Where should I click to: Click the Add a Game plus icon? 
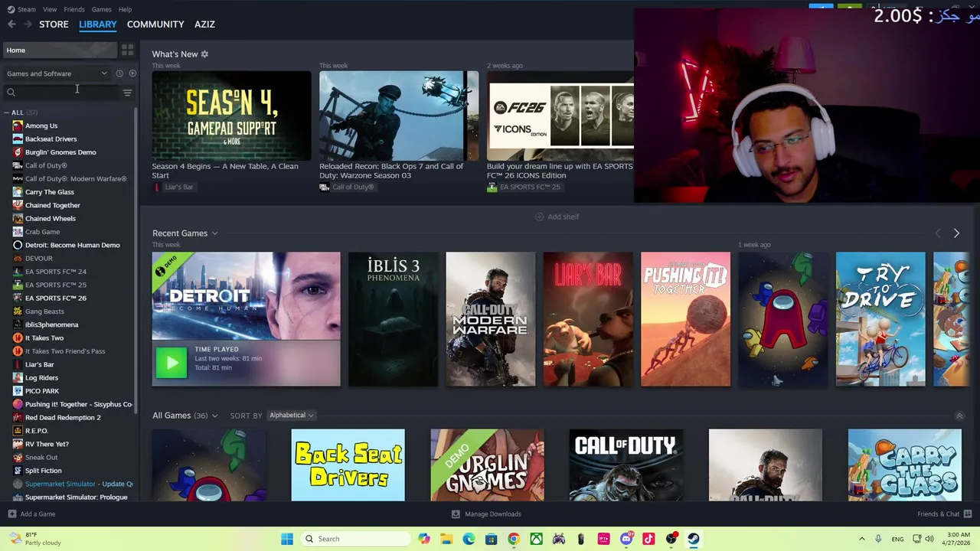click(11, 514)
